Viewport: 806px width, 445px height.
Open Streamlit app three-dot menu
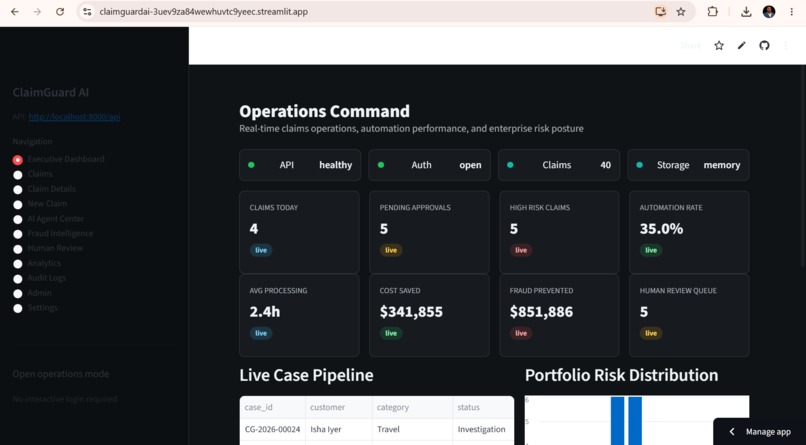coord(786,46)
